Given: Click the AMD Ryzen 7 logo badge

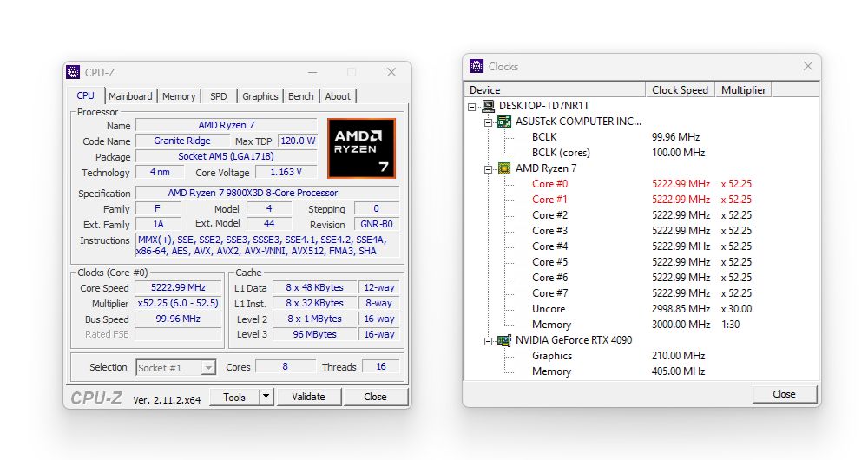Looking at the screenshot, I should [361, 148].
